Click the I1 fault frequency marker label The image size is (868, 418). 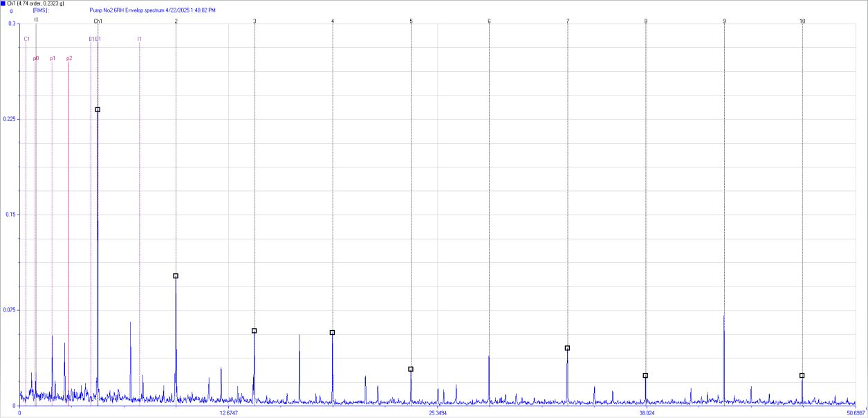140,39
